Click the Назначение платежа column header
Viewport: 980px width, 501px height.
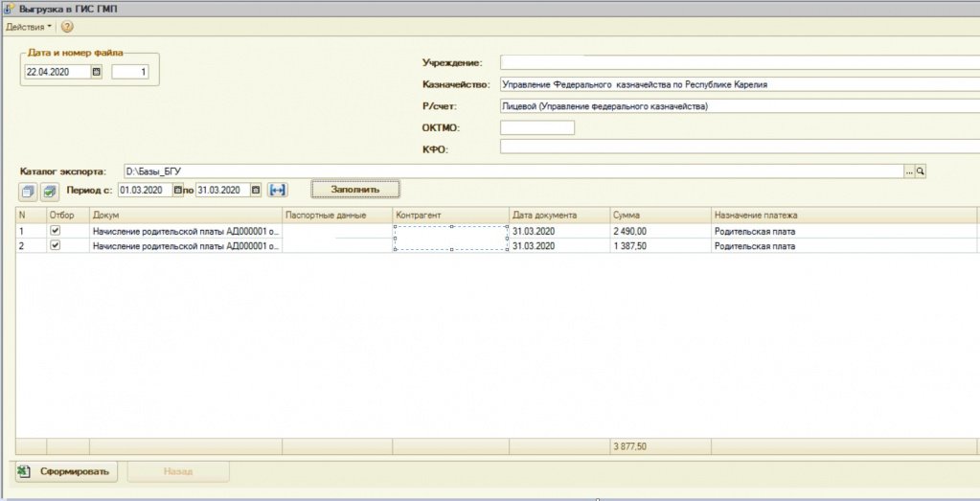click(x=844, y=215)
